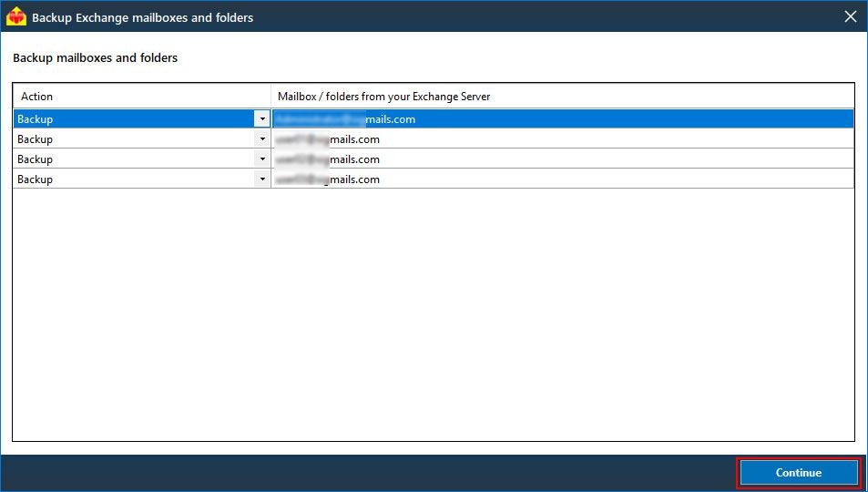
Task: Click the Continue button
Action: point(798,473)
